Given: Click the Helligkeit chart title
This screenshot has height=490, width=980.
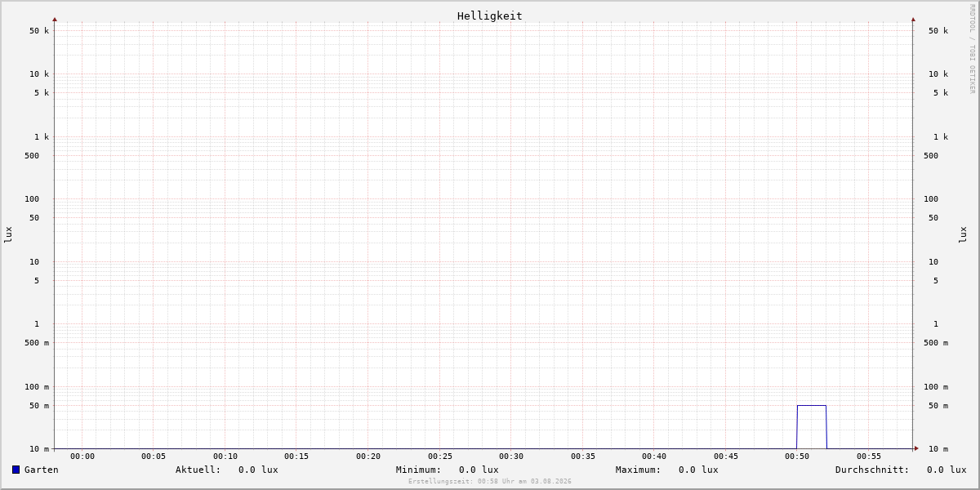Looking at the screenshot, I should (x=490, y=16).
